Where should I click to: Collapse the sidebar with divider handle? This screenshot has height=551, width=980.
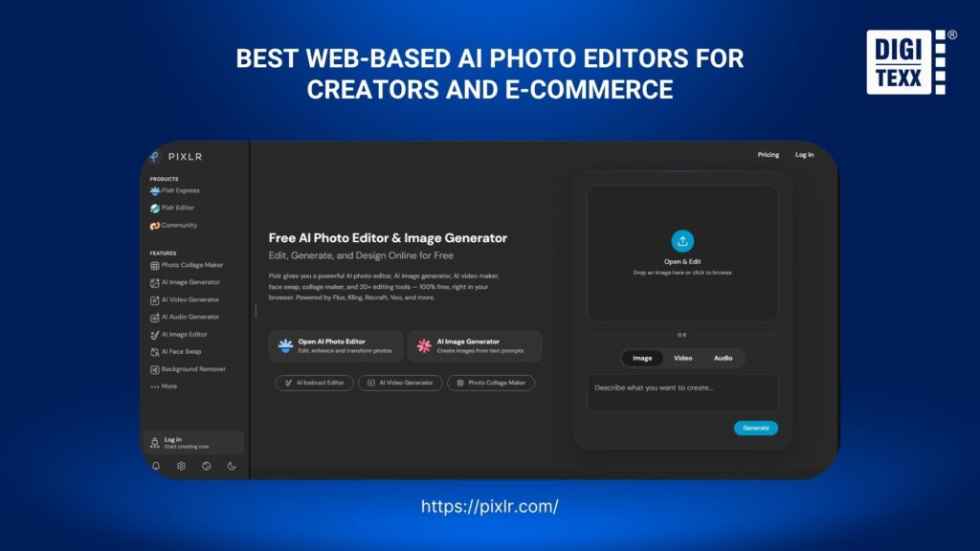coord(256,311)
